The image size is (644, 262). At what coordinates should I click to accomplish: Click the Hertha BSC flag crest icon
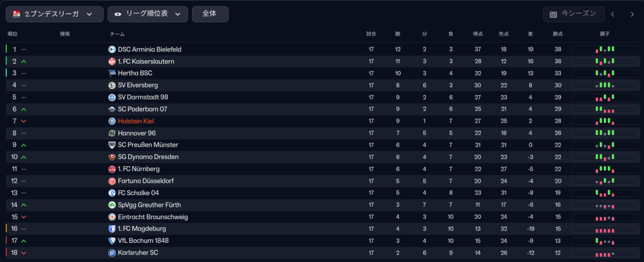112,73
